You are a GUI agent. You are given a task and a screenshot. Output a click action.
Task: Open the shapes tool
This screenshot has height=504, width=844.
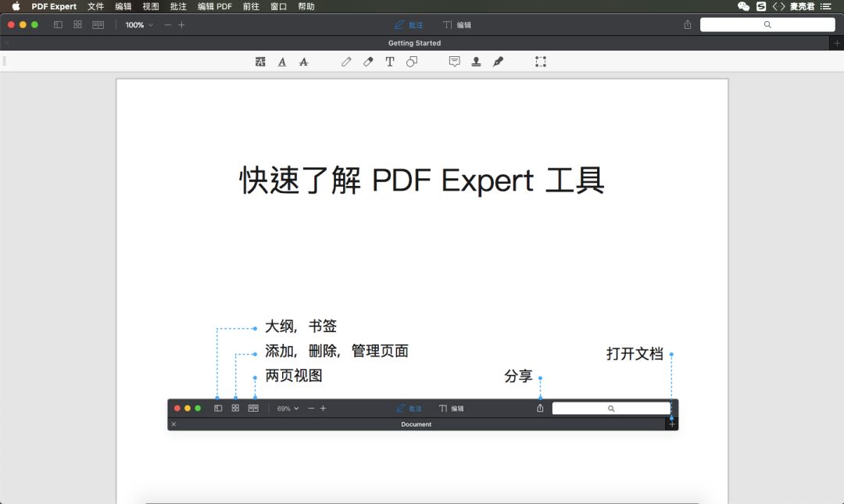pyautogui.click(x=412, y=62)
